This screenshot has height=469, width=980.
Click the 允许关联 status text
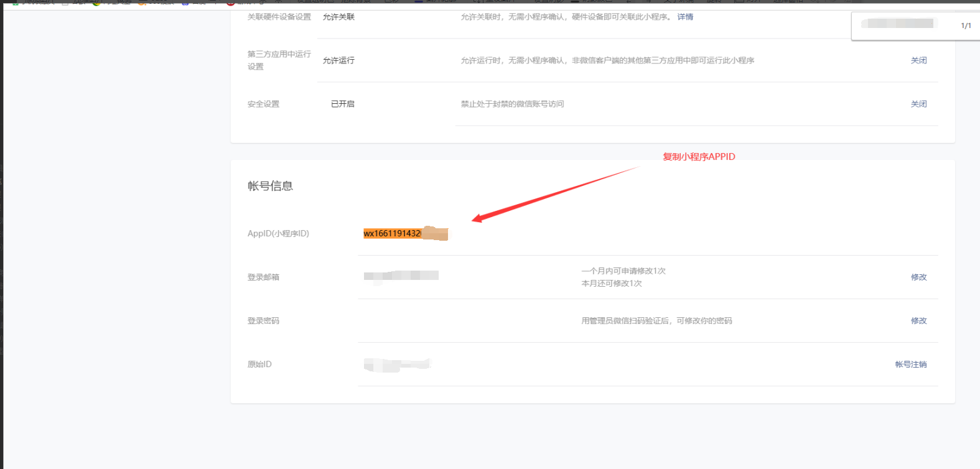coord(338,17)
